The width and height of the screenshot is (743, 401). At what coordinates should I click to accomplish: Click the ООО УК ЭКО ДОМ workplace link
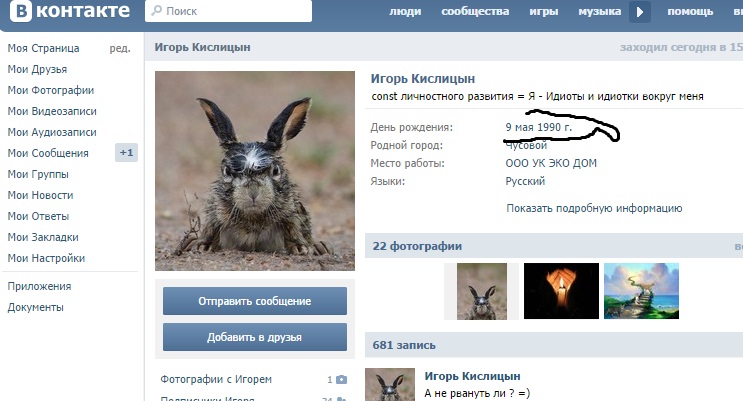[x=551, y=163]
